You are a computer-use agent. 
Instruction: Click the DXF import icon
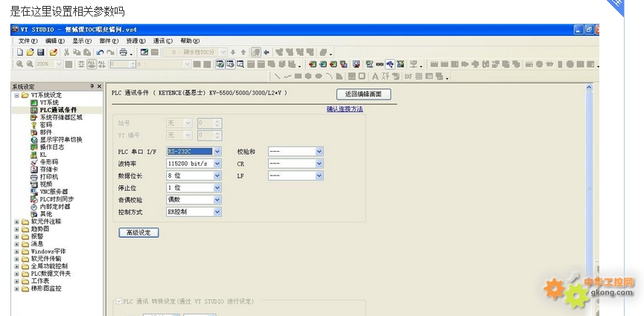point(408,77)
